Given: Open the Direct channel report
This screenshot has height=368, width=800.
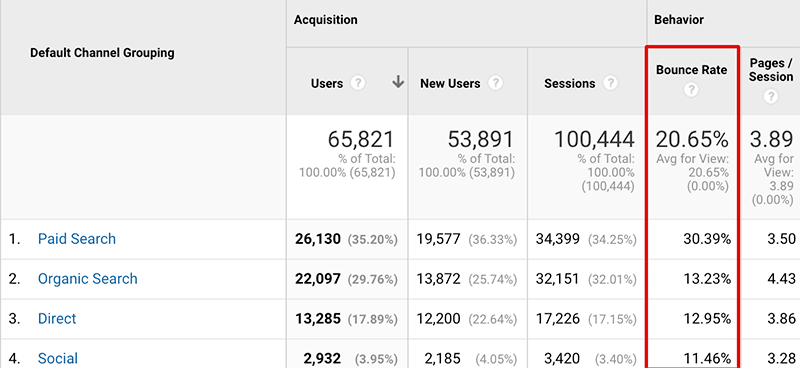Looking at the screenshot, I should 57,318.
